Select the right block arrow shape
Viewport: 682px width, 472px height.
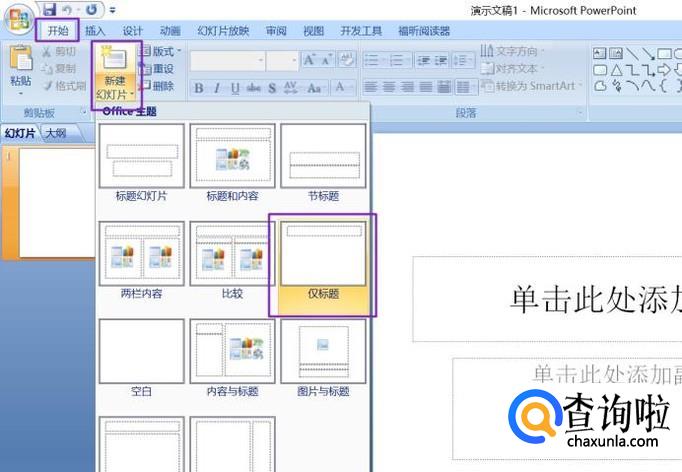click(x=664, y=70)
